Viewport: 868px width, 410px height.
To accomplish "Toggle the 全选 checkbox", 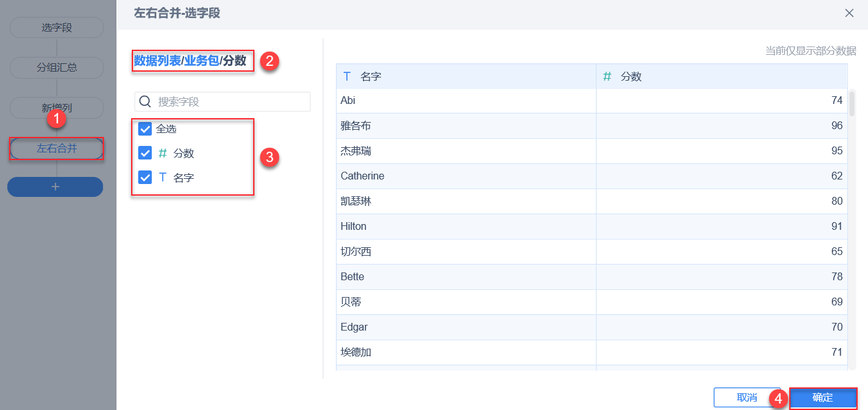I will point(145,128).
